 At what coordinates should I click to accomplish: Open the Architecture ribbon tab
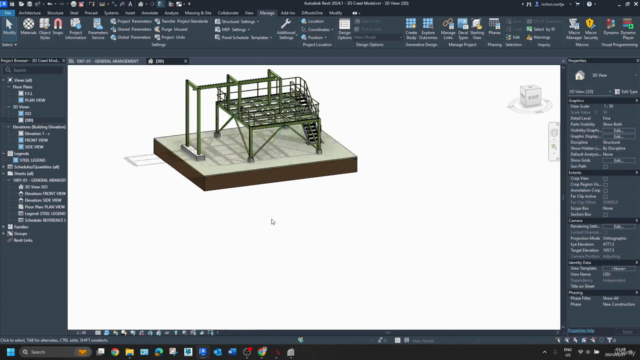(x=30, y=13)
